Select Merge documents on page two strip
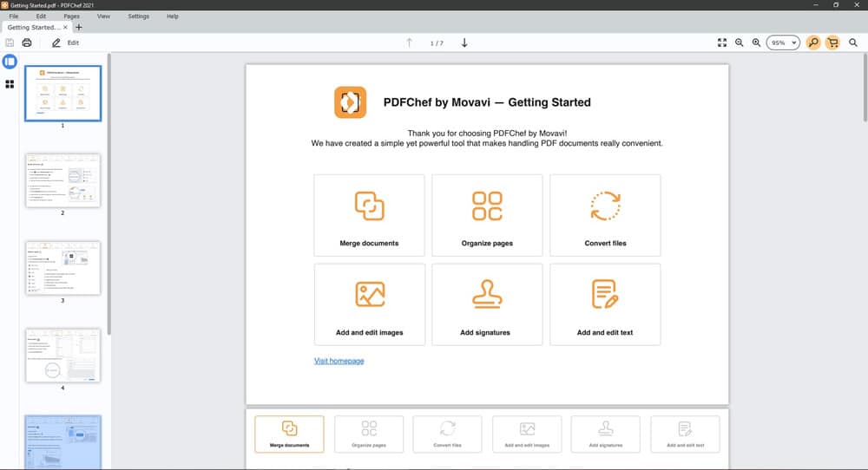The height and width of the screenshot is (470, 868). pos(290,434)
